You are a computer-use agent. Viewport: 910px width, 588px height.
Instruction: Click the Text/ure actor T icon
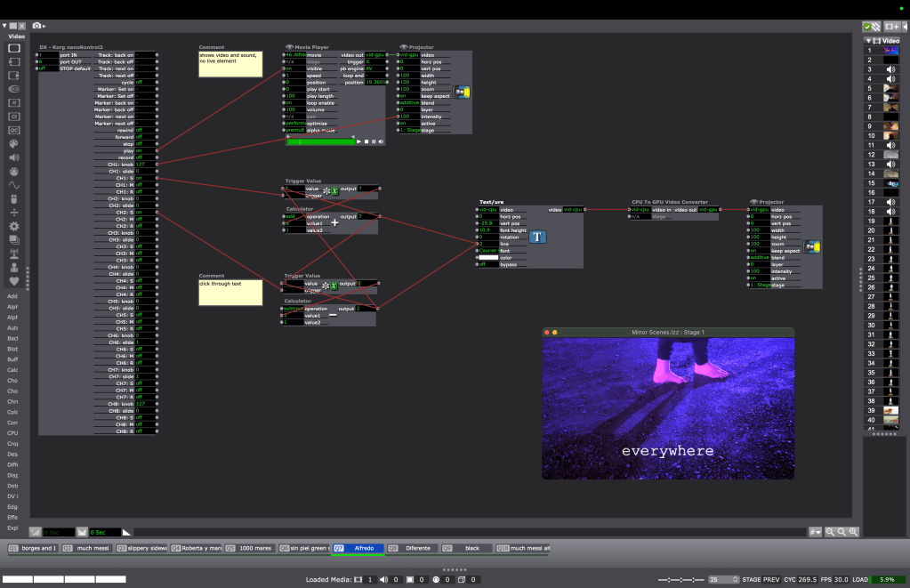click(x=537, y=237)
